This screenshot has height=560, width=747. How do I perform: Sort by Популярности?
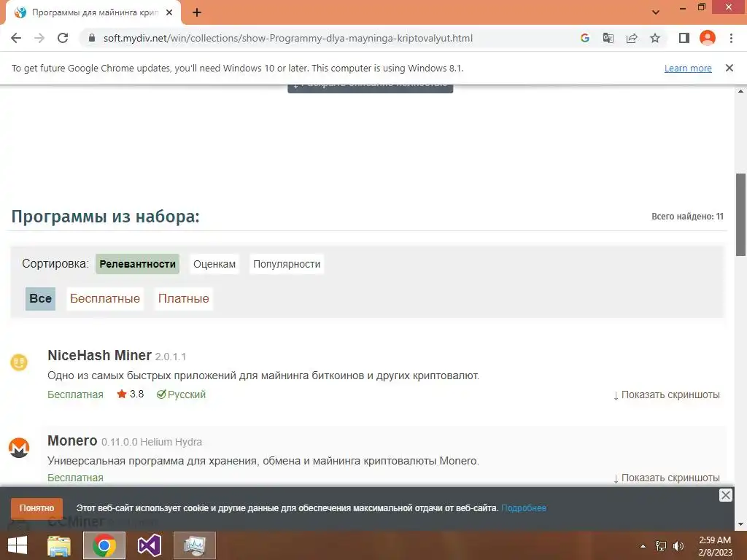pyautogui.click(x=287, y=264)
